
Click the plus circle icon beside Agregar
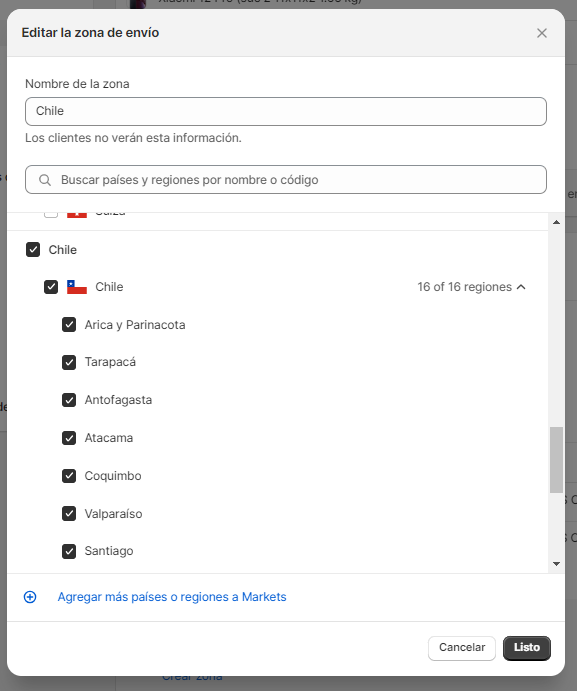point(30,597)
